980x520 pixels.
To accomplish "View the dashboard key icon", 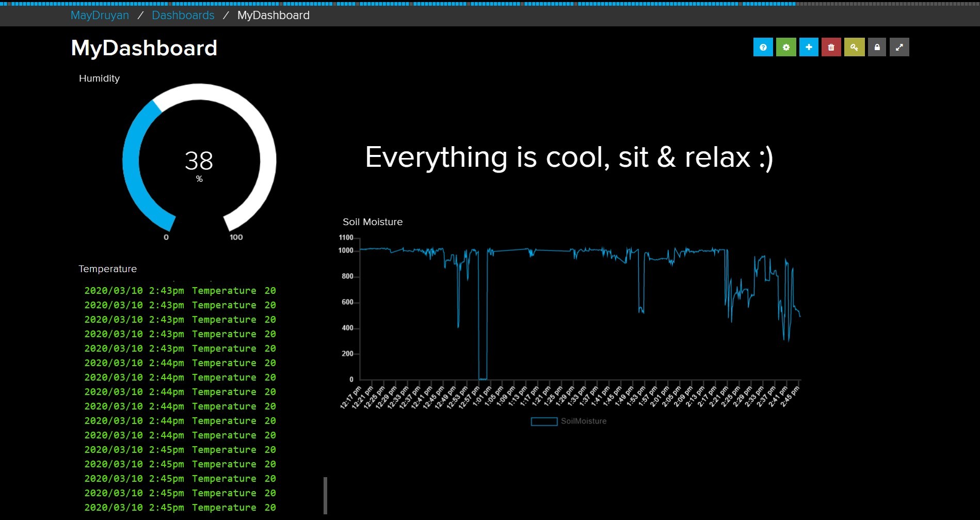I will (x=854, y=47).
